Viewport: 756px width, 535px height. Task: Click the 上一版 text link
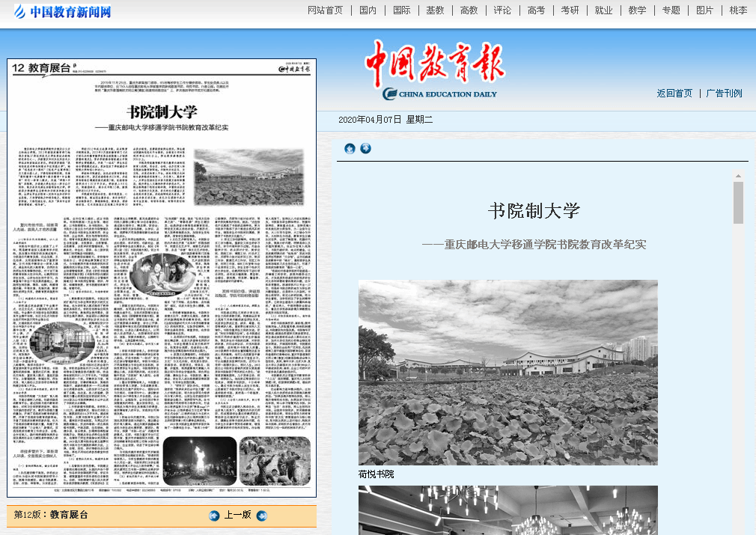point(237,516)
